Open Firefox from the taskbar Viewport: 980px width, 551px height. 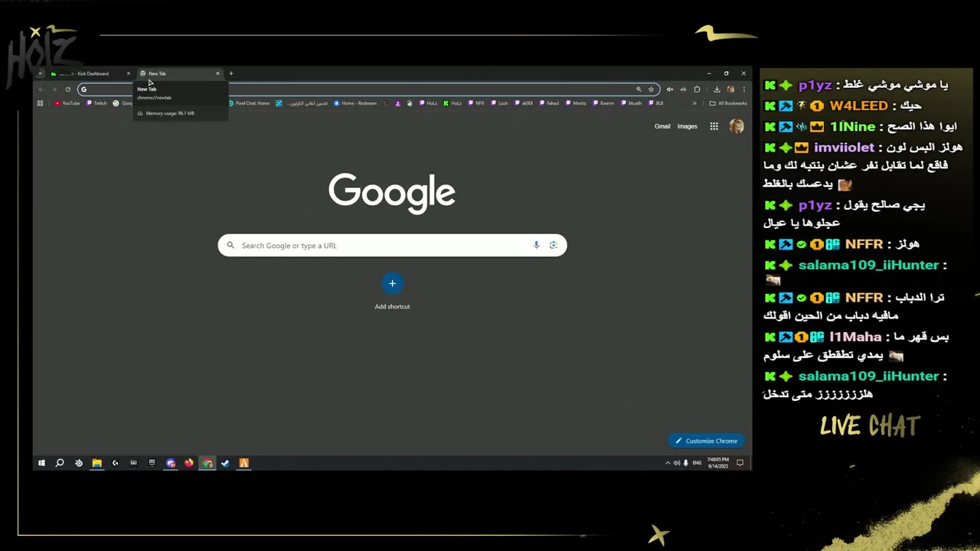[188, 463]
